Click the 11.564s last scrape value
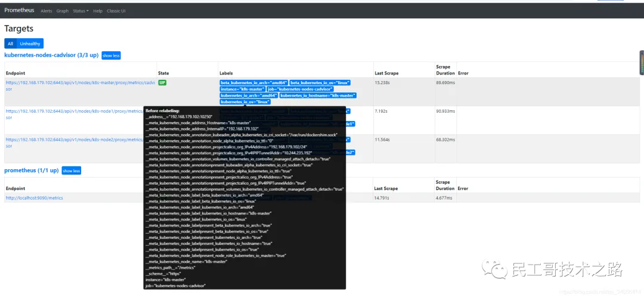644x298 pixels. [x=382, y=139]
